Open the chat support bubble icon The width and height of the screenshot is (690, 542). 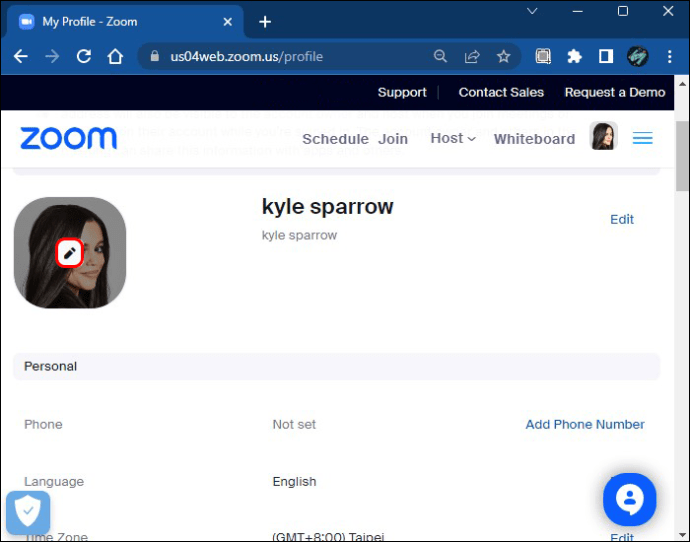coord(629,499)
